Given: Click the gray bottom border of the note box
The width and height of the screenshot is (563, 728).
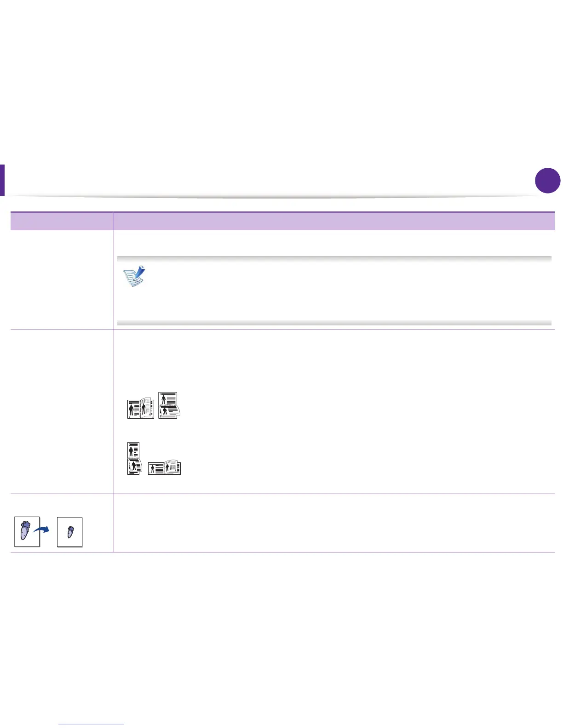Looking at the screenshot, I should pos(334,322).
